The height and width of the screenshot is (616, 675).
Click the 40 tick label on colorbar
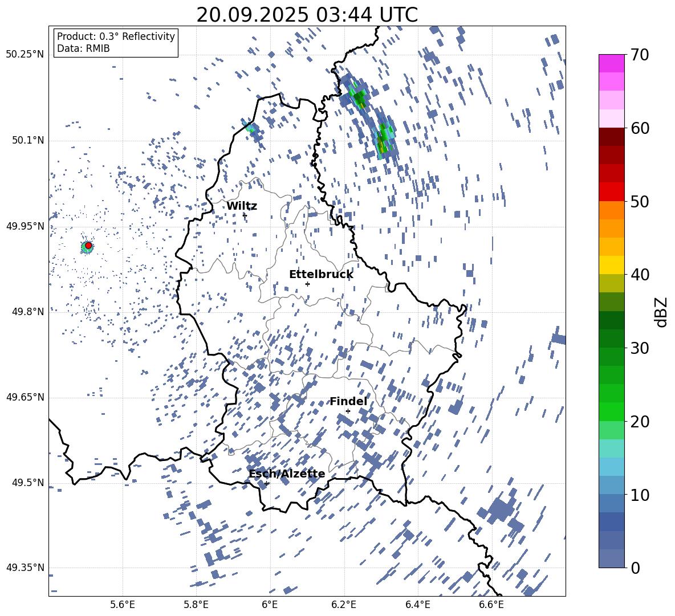click(x=640, y=275)
